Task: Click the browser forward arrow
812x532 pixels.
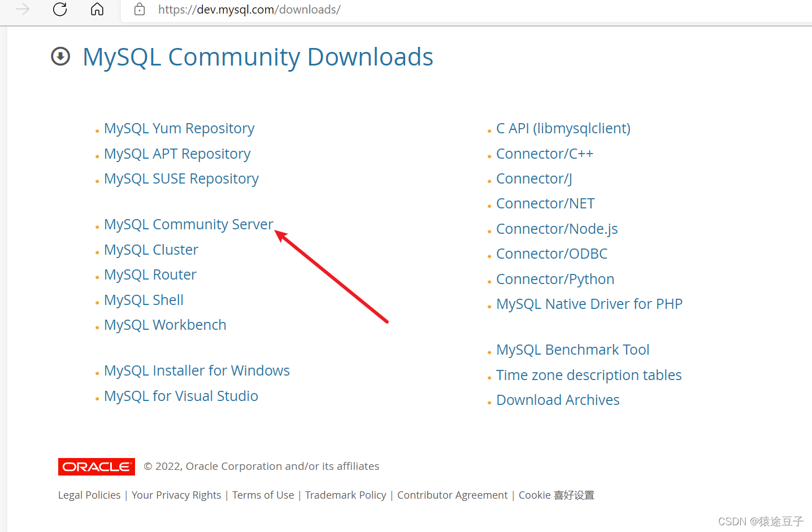Action: (x=23, y=9)
